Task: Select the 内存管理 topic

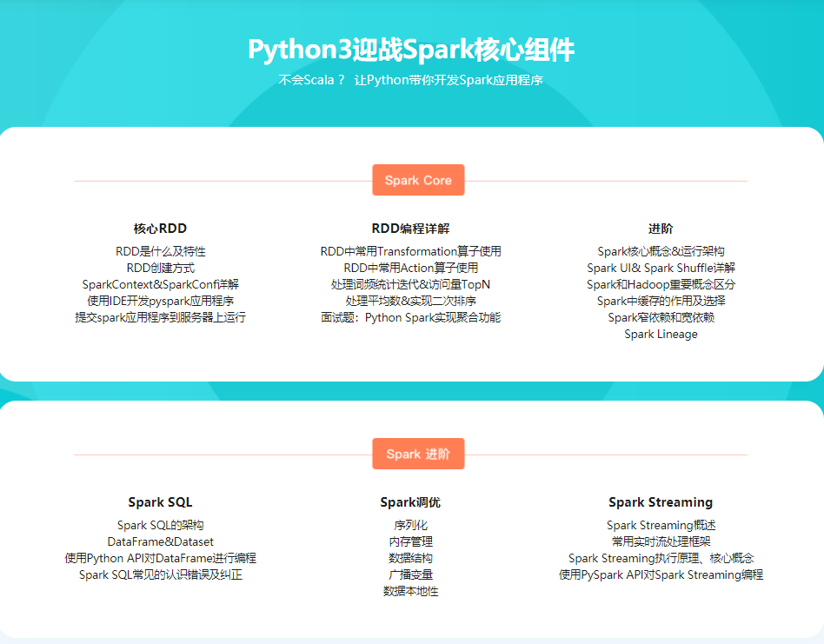Action: [410, 541]
